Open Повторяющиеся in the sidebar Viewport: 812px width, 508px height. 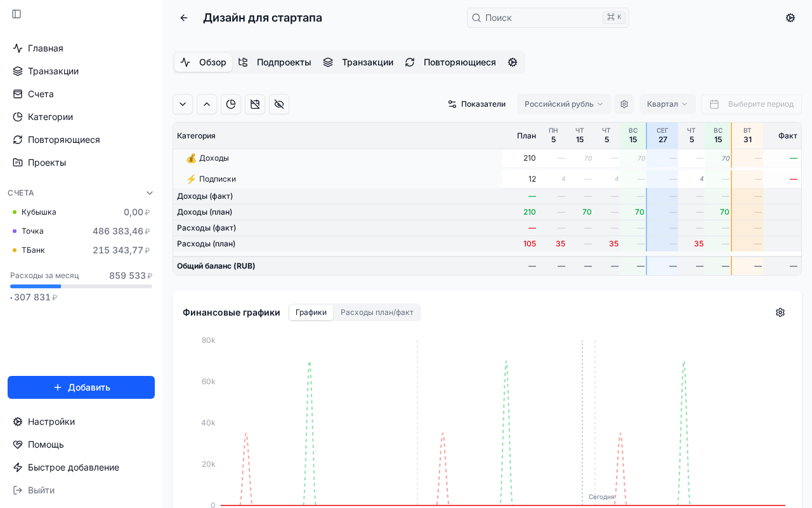pos(62,140)
